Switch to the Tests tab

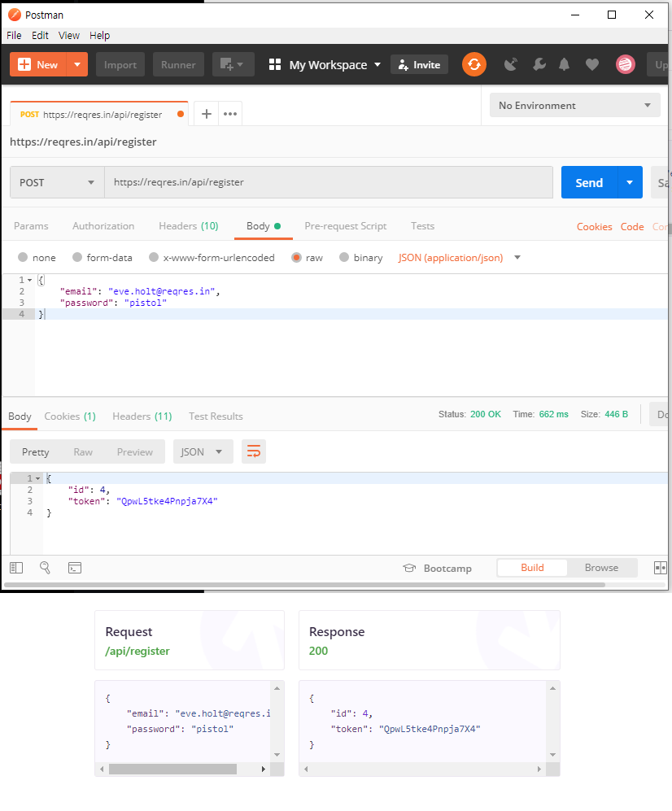click(x=423, y=226)
